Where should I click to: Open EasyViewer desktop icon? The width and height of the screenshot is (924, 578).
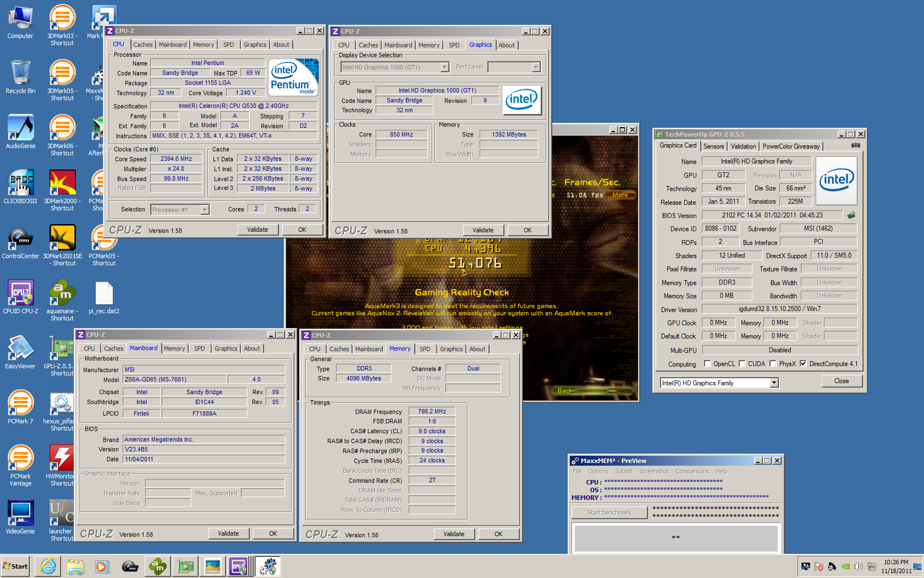click(x=20, y=352)
